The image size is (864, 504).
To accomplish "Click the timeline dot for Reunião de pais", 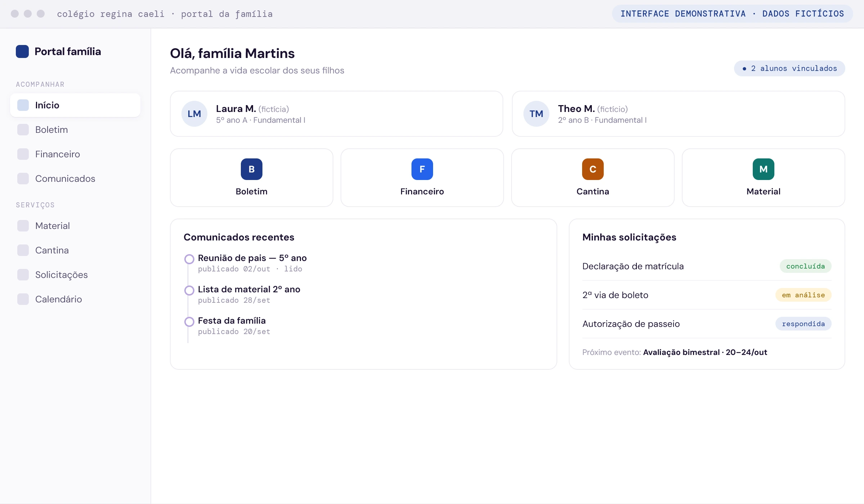I will 189,259.
